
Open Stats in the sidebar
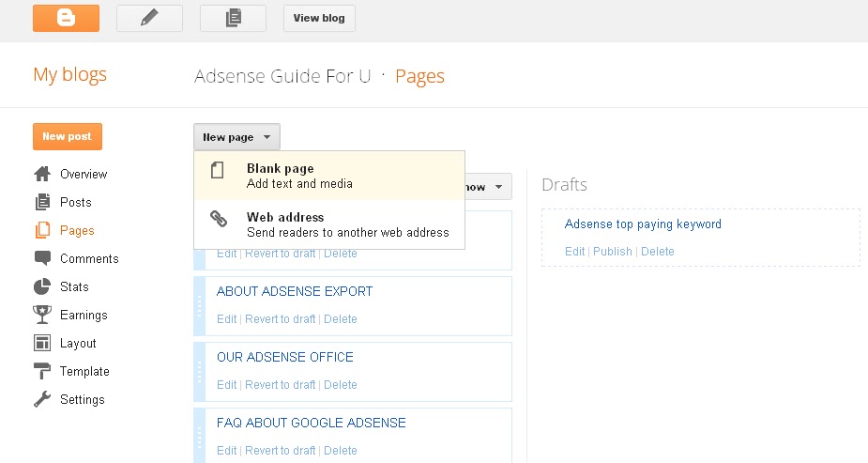click(74, 286)
